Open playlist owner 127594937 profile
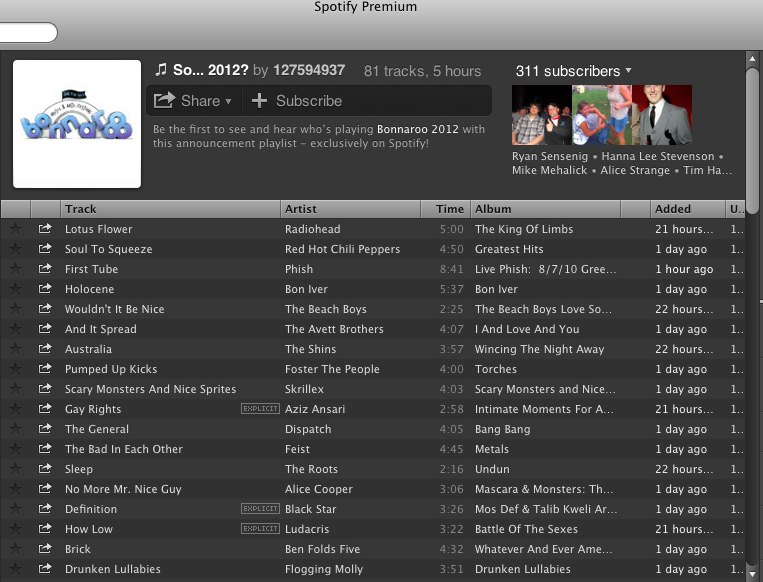 [x=309, y=70]
